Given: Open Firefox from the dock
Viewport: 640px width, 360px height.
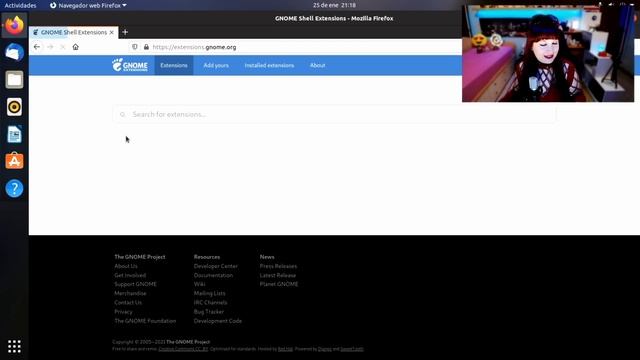Looking at the screenshot, I should tap(14, 25).
